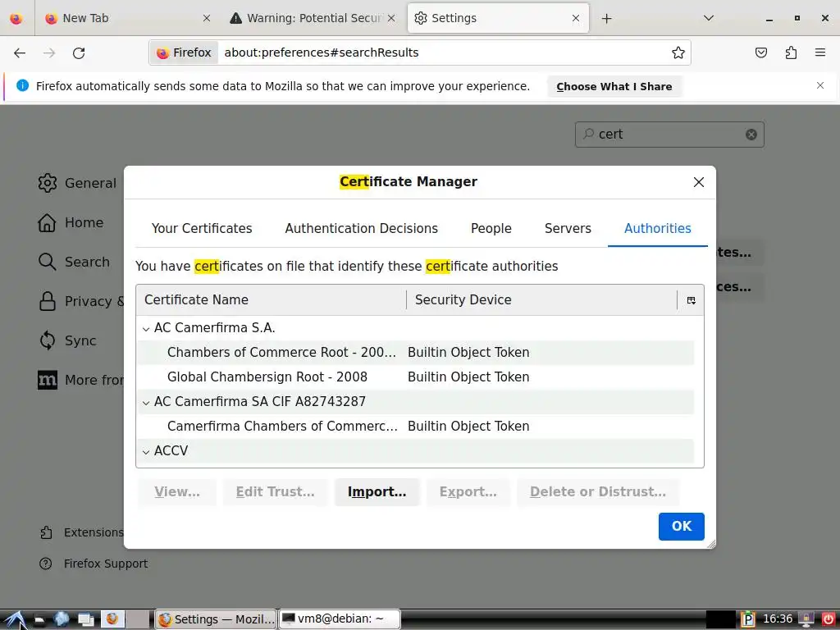
Task: Click the Firefox identity icon in address bar
Action: pyautogui.click(x=184, y=52)
